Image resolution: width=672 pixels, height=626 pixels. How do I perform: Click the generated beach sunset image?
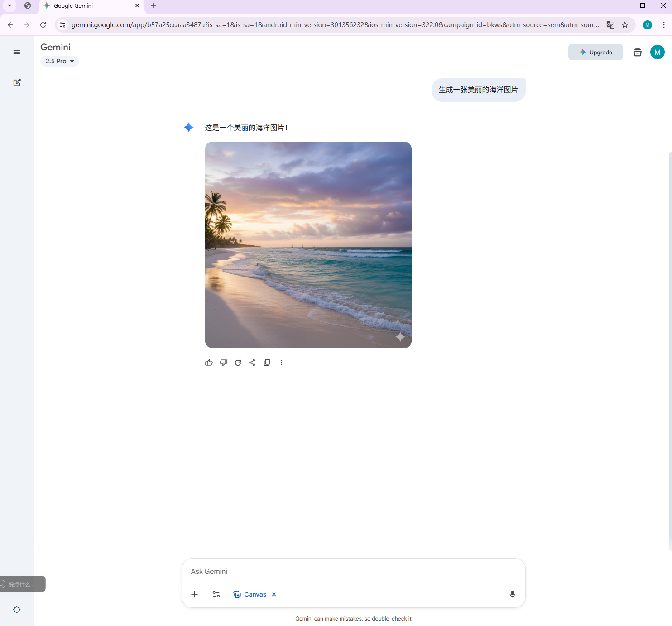click(x=308, y=244)
